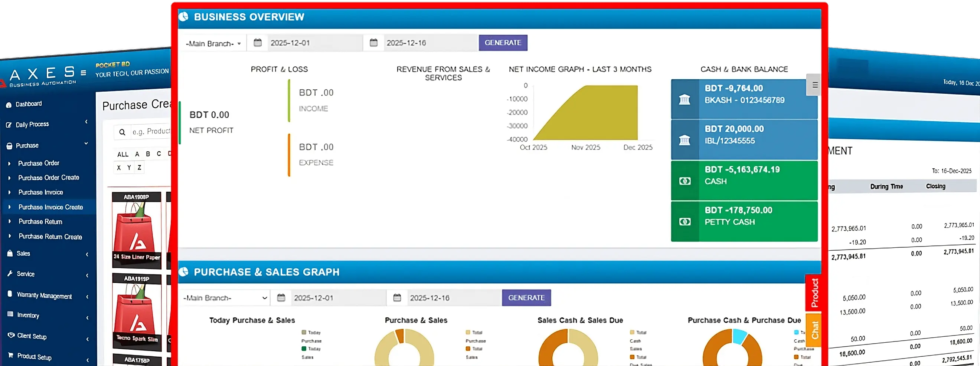Click the Client Setup icon in sidebar
The image size is (980, 366).
pos(11,335)
